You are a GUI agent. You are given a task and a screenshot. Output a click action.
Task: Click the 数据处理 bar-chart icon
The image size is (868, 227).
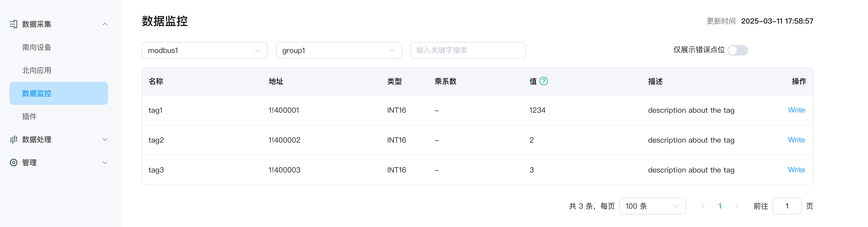pyautogui.click(x=13, y=139)
